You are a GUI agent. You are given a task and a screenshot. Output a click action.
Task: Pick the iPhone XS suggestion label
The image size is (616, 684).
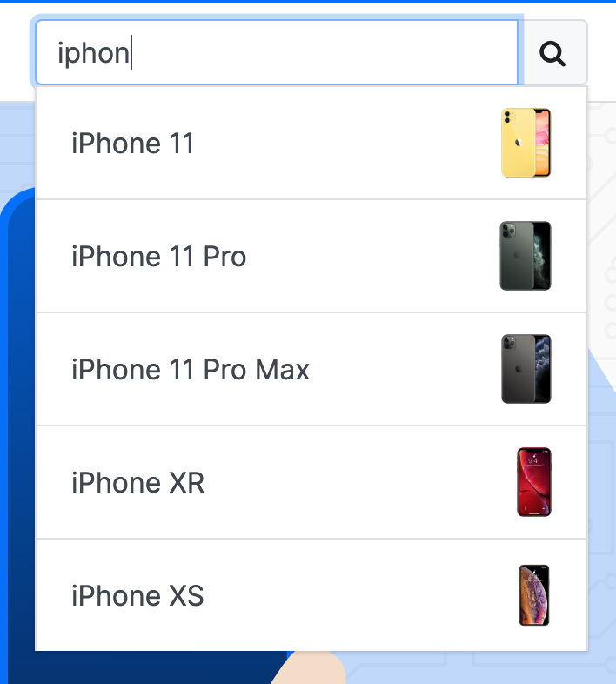coord(137,595)
